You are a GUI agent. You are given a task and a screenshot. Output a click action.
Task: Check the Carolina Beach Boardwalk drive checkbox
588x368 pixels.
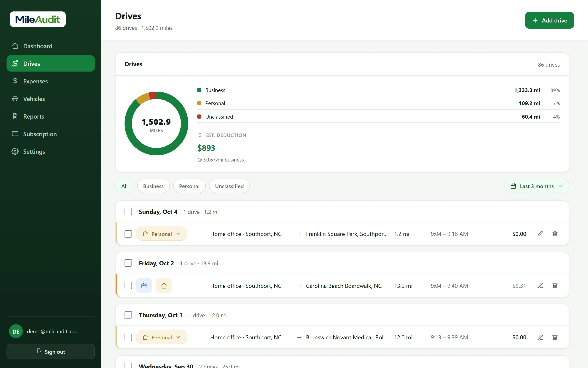[128, 285]
